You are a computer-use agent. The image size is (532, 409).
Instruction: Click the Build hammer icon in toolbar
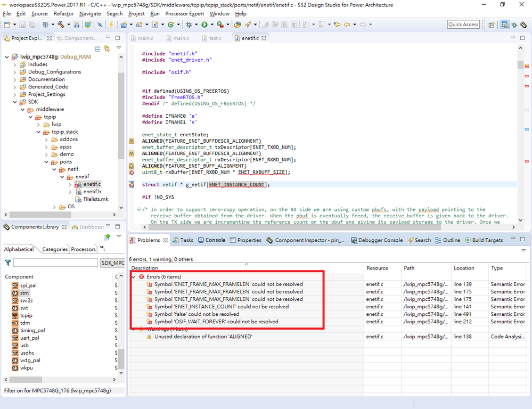[60, 24]
